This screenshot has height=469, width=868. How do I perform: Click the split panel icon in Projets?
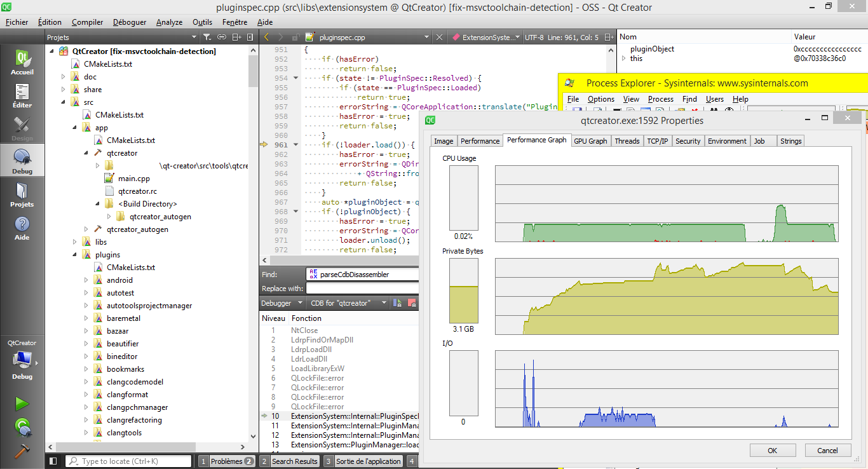[x=236, y=37]
